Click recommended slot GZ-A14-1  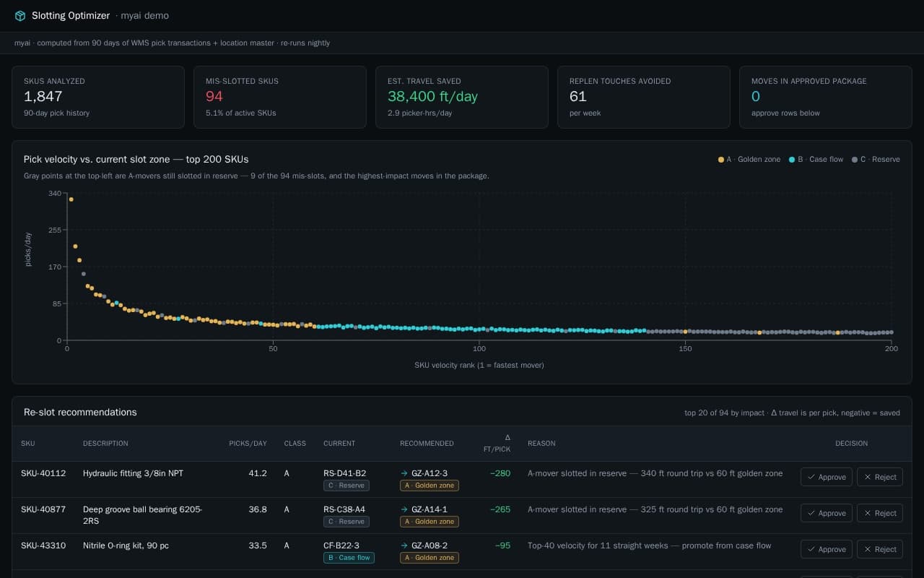tap(430, 509)
